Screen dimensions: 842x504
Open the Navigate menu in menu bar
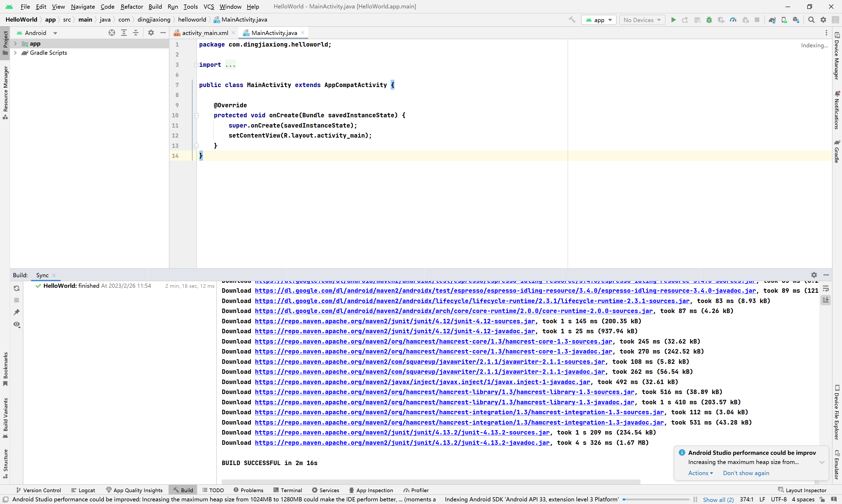coord(83,6)
